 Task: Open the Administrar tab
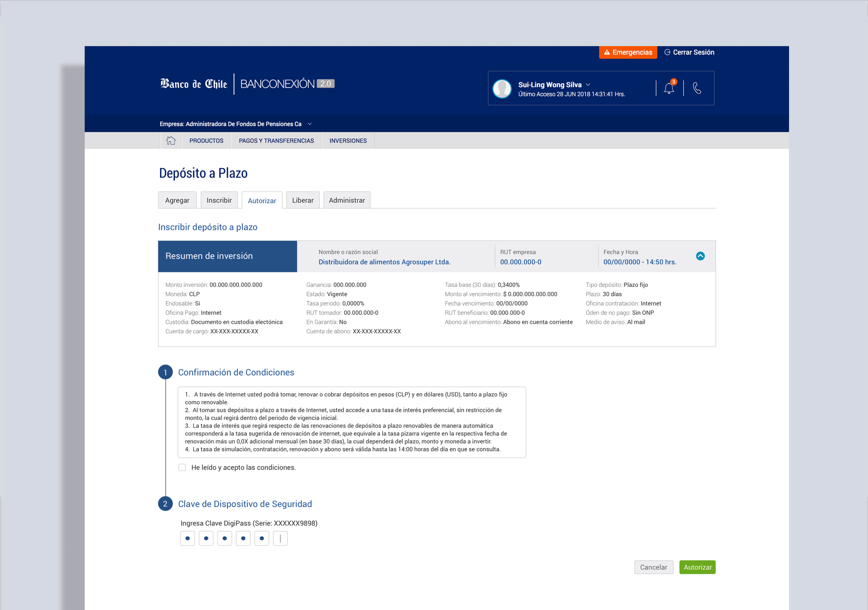coord(347,200)
